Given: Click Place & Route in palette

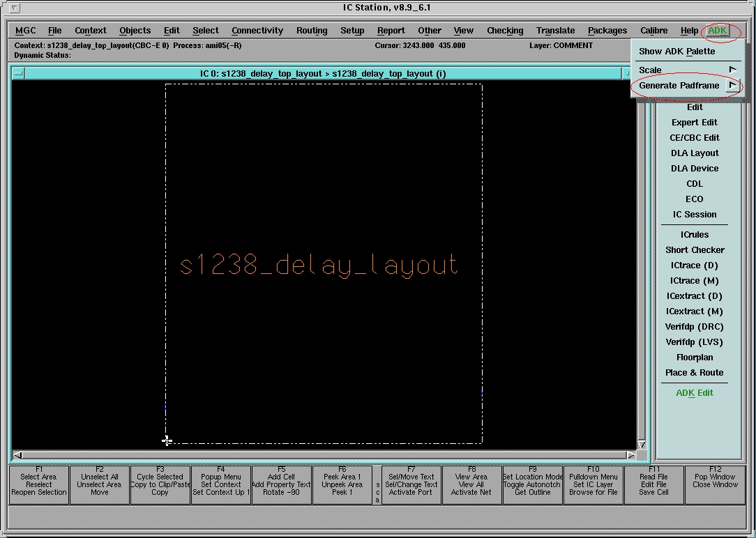Looking at the screenshot, I should click(x=694, y=373).
